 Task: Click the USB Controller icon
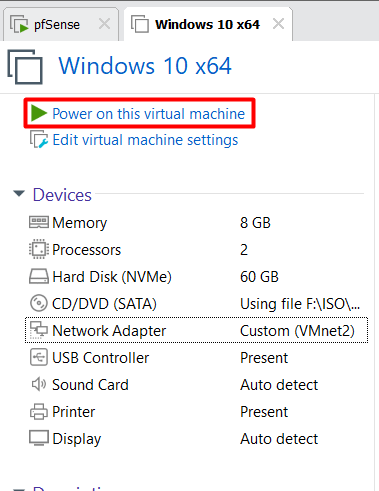[x=39, y=357]
